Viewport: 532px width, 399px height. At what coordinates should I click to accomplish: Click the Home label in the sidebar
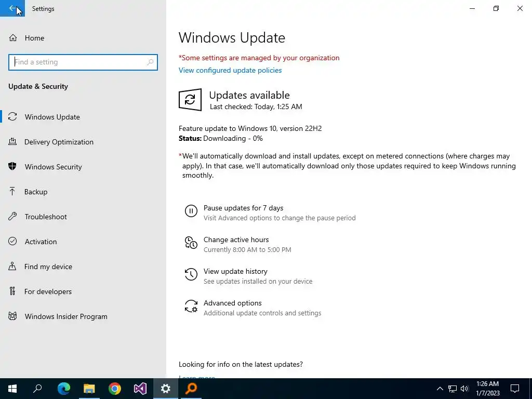coord(34,38)
